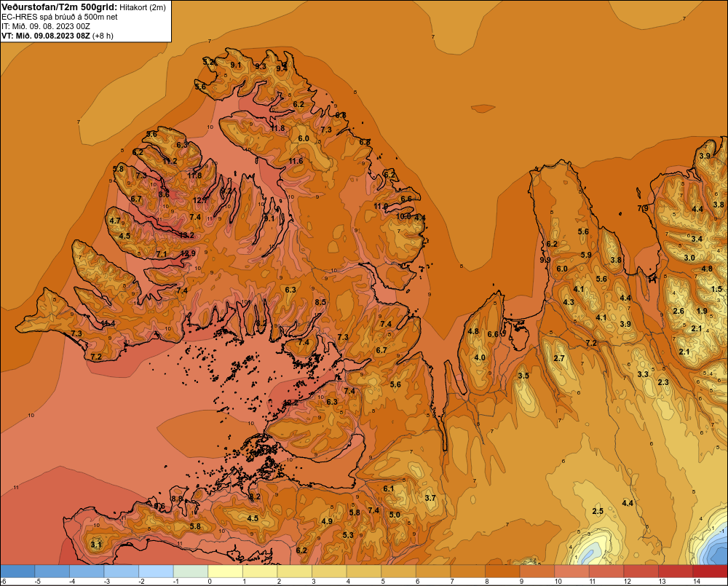Image resolution: width=728 pixels, height=586 pixels.
Task: Click the '7.1' temperature value
Action: [x=161, y=254]
